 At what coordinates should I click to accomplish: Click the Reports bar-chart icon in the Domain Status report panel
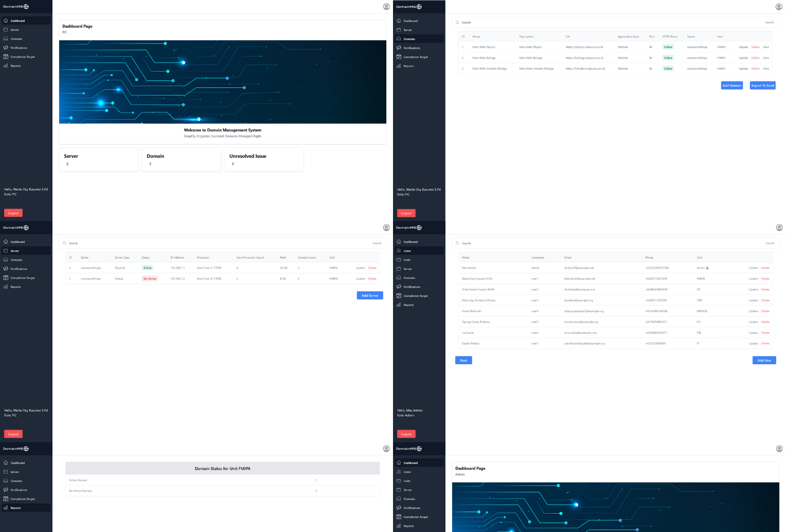pyautogui.click(x=6, y=508)
